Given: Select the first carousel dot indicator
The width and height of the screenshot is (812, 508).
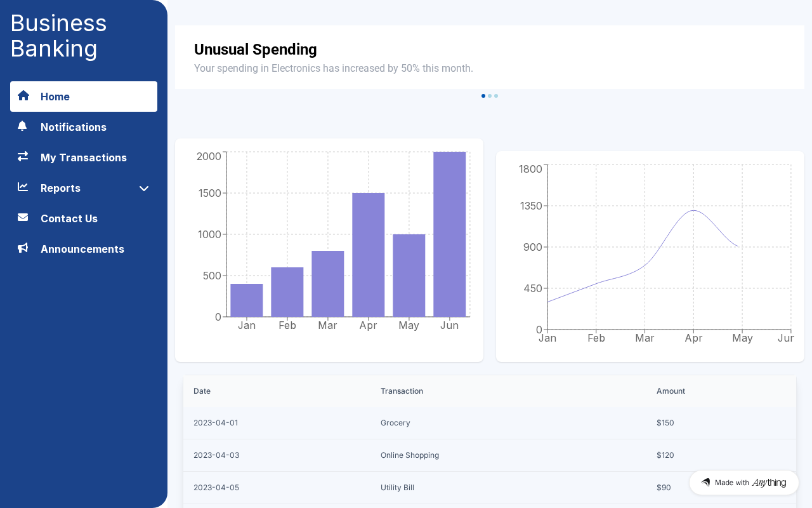Looking at the screenshot, I should coord(483,96).
